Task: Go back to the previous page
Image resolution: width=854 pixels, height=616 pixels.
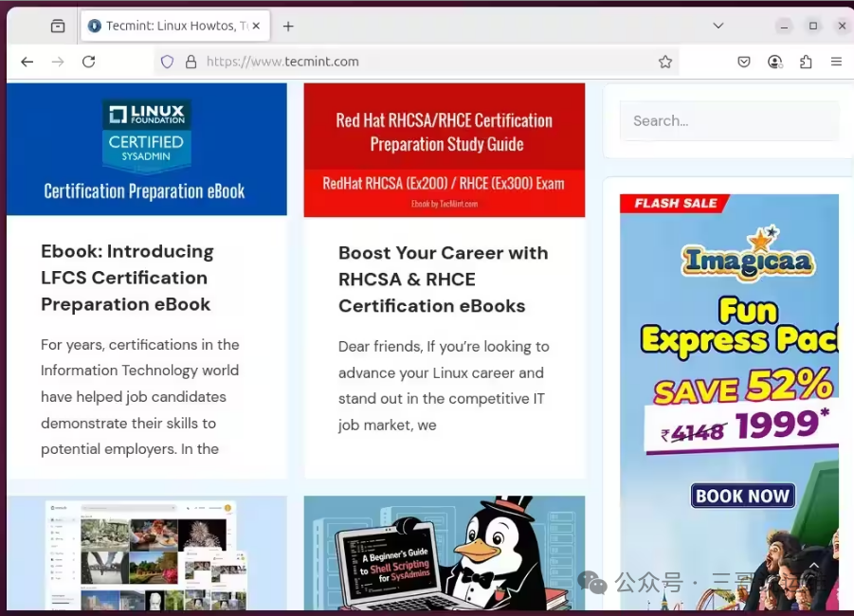Action: (27, 62)
